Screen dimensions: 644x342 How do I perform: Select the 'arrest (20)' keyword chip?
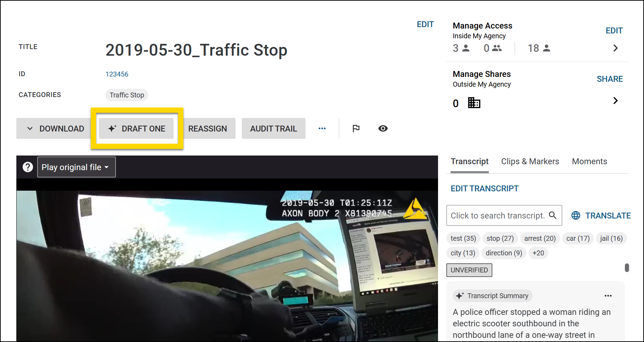(x=540, y=238)
